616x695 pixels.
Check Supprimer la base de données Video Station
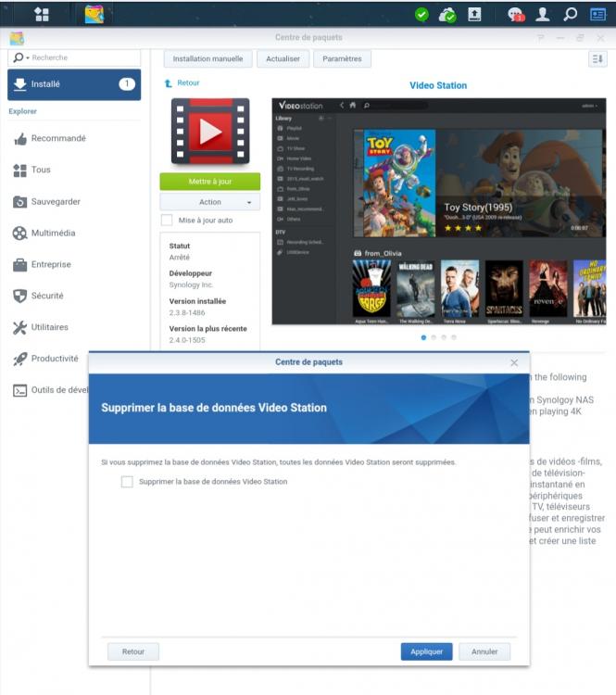(127, 482)
